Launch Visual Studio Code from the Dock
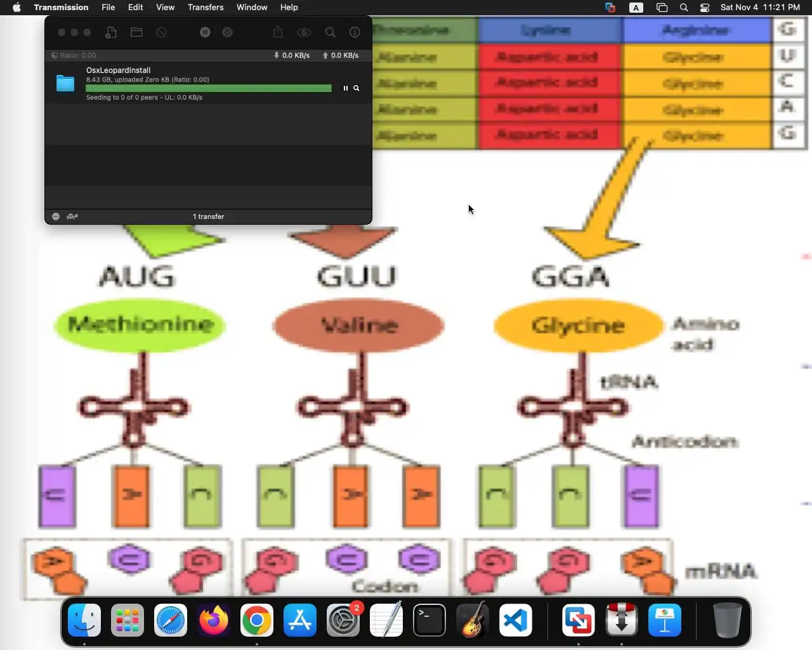The image size is (812, 650). pos(516,620)
